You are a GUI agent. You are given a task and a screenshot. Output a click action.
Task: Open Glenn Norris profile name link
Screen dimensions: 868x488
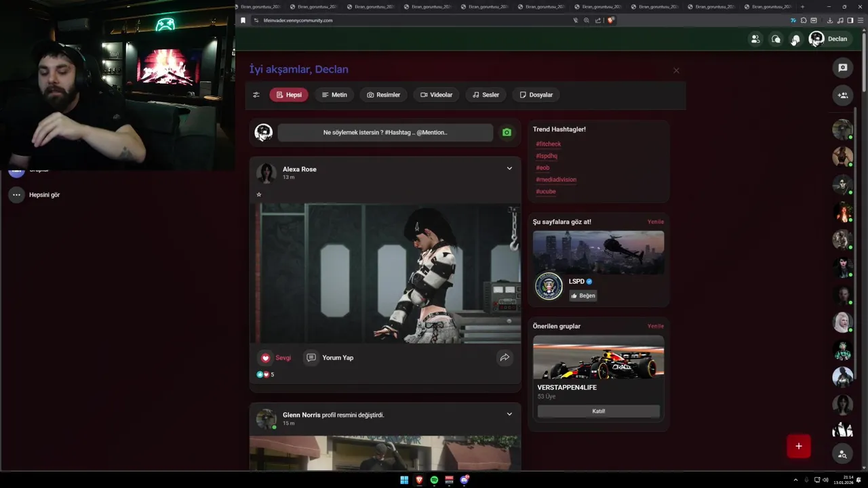[x=302, y=415]
